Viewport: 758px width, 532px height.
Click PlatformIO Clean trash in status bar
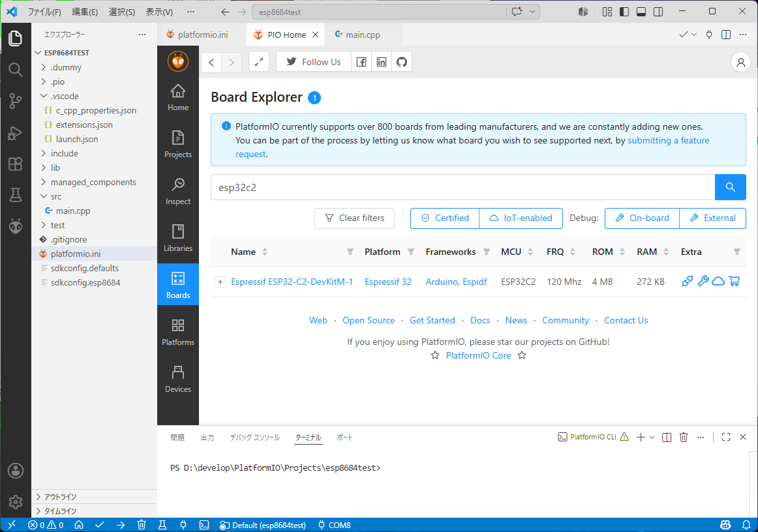pyautogui.click(x=141, y=525)
